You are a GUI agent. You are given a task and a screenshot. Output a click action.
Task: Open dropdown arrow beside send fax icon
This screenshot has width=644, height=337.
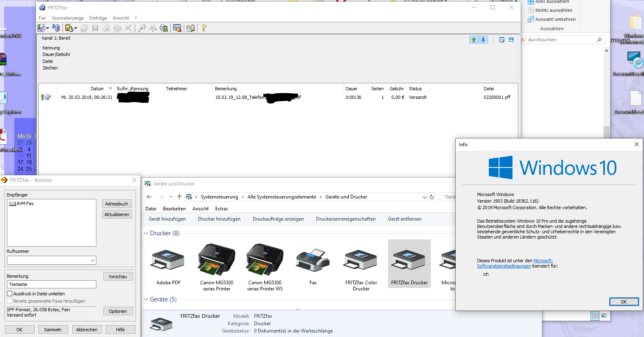point(47,28)
